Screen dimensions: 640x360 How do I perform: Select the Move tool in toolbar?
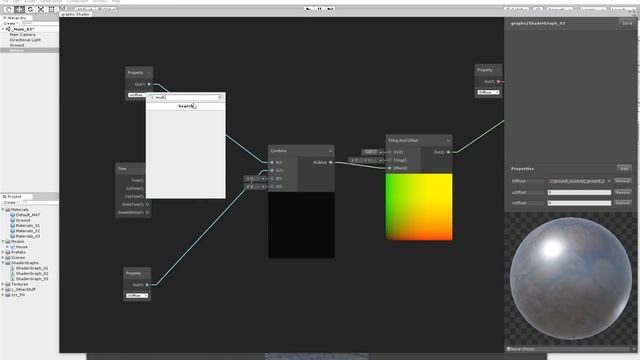click(x=19, y=9)
